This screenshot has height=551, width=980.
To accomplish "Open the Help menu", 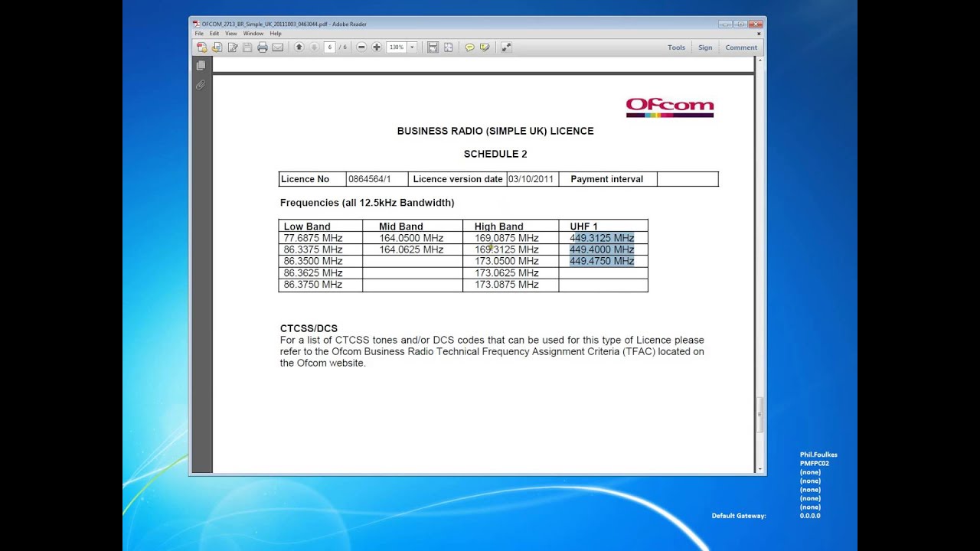I will click(276, 34).
